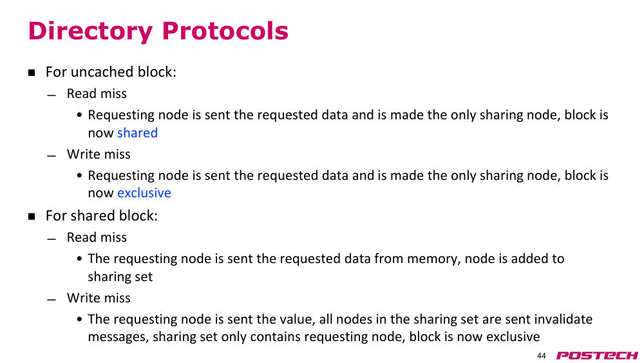This screenshot has width=644, height=363.
Task: Click the dash bullet before the first Read miss
Action: 52,96
